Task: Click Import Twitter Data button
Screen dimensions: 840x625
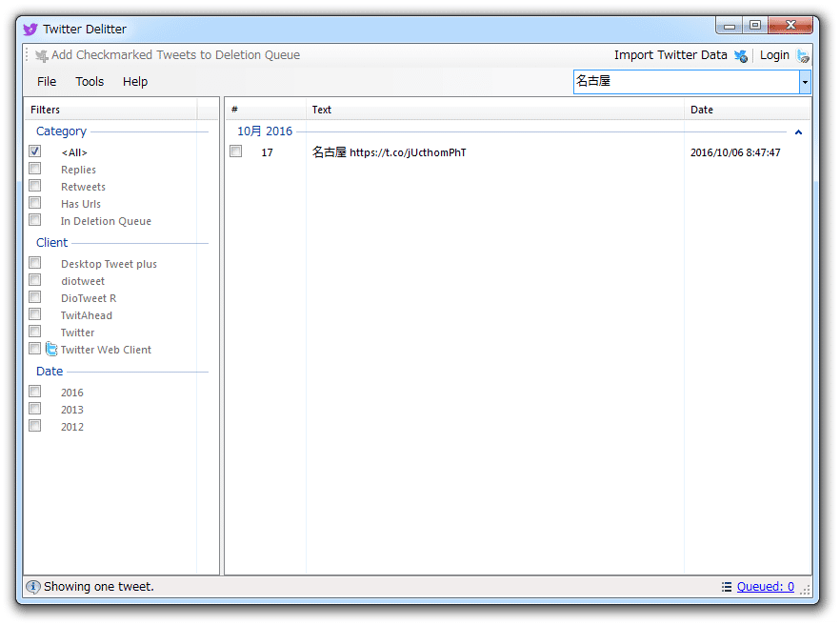Action: pos(681,55)
